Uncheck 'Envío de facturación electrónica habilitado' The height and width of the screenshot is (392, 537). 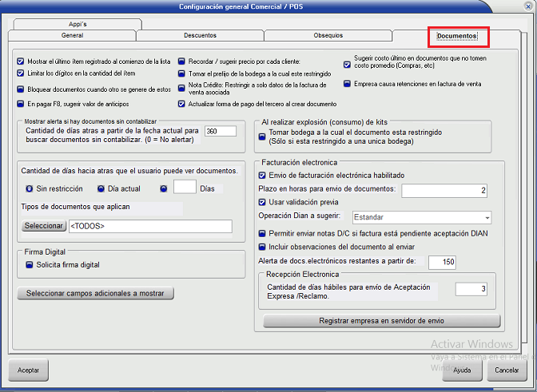point(262,175)
